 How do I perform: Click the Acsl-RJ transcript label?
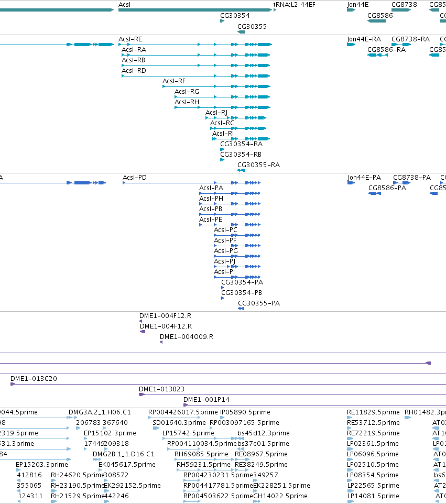click(216, 113)
